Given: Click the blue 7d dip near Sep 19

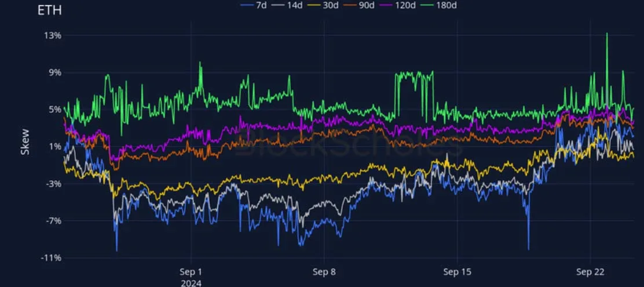Looking at the screenshot, I should click(528, 248).
